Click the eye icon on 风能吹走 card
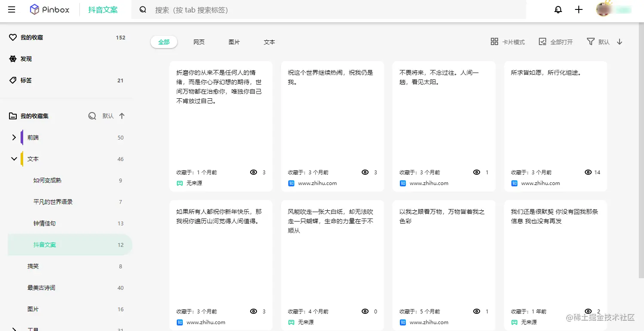The image size is (644, 331). (x=365, y=312)
